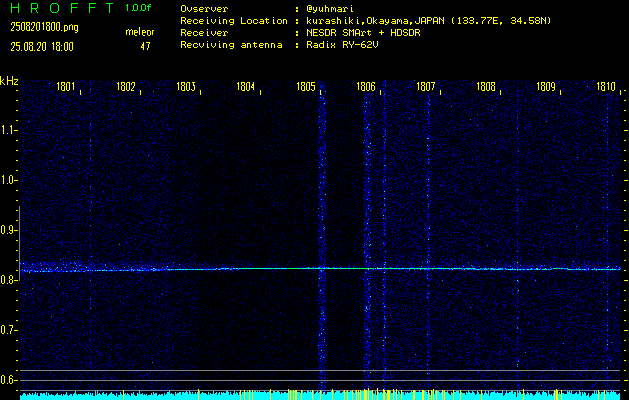
Task: Click the filename 2508201800.png
Action: point(45,27)
